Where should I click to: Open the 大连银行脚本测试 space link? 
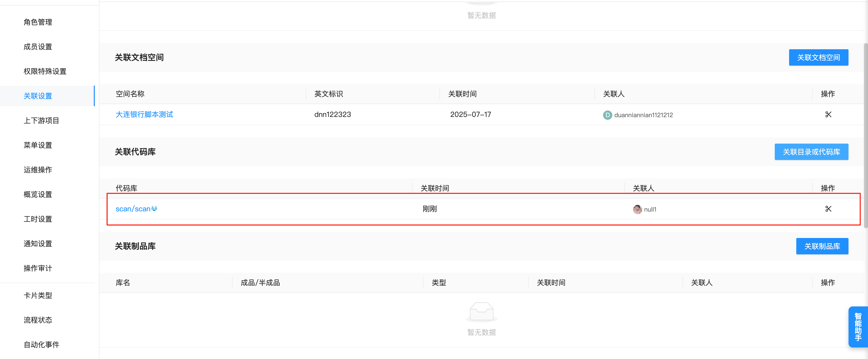tap(144, 114)
